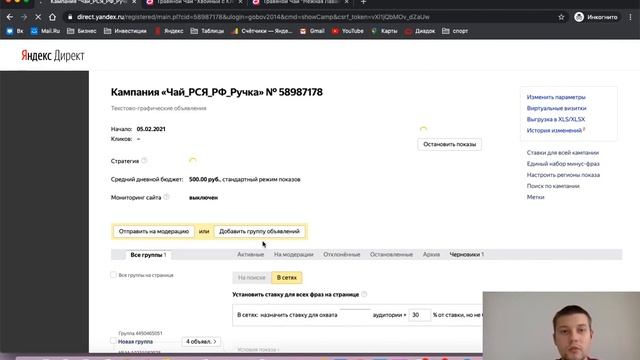
Task: Select the Остановленные tab
Action: (391, 254)
